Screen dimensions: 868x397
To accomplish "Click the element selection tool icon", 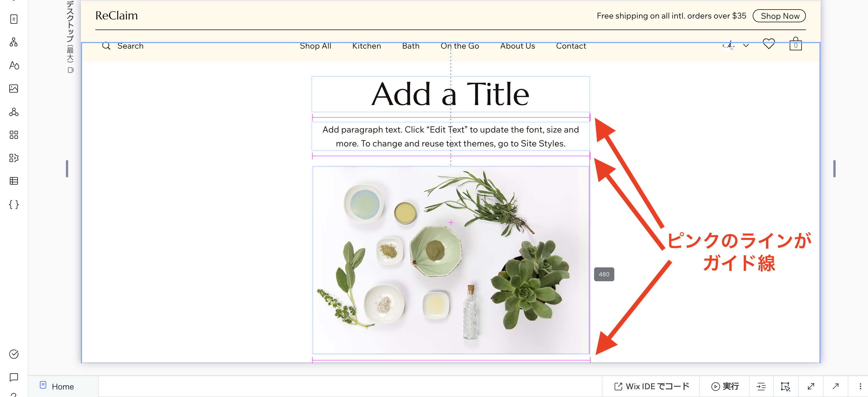I will point(785,387).
